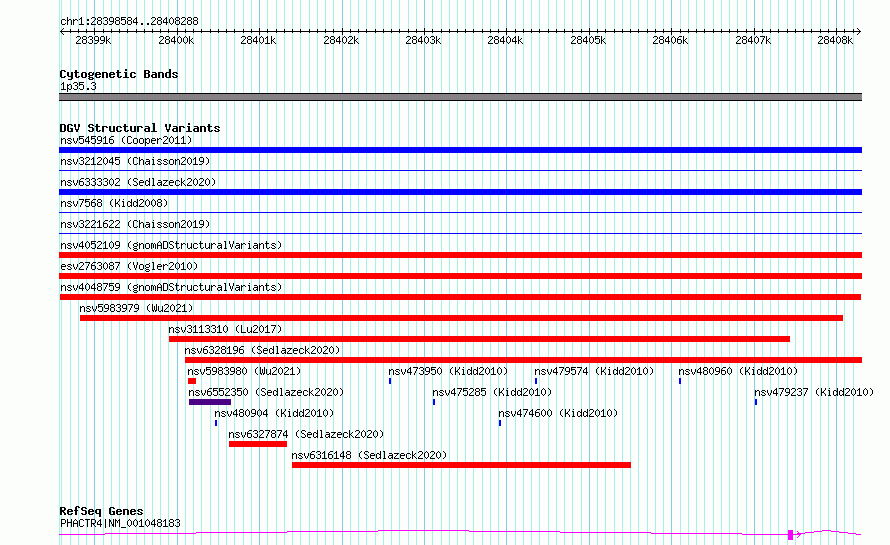Click the magenta PHACTR4 exon block
Screen dimensions: 890x545
pos(790,534)
